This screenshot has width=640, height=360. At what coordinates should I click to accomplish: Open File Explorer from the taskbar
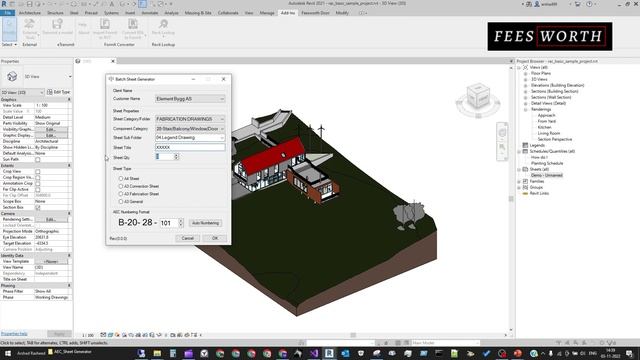coord(157,353)
